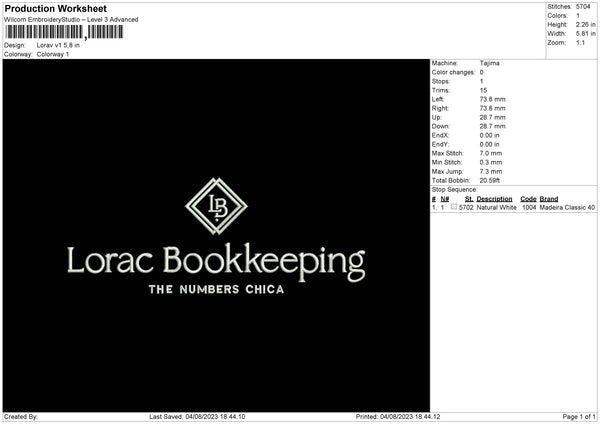Select the Max Stitch value "7.0 mm"
The width and height of the screenshot is (600, 424).
pos(491,153)
